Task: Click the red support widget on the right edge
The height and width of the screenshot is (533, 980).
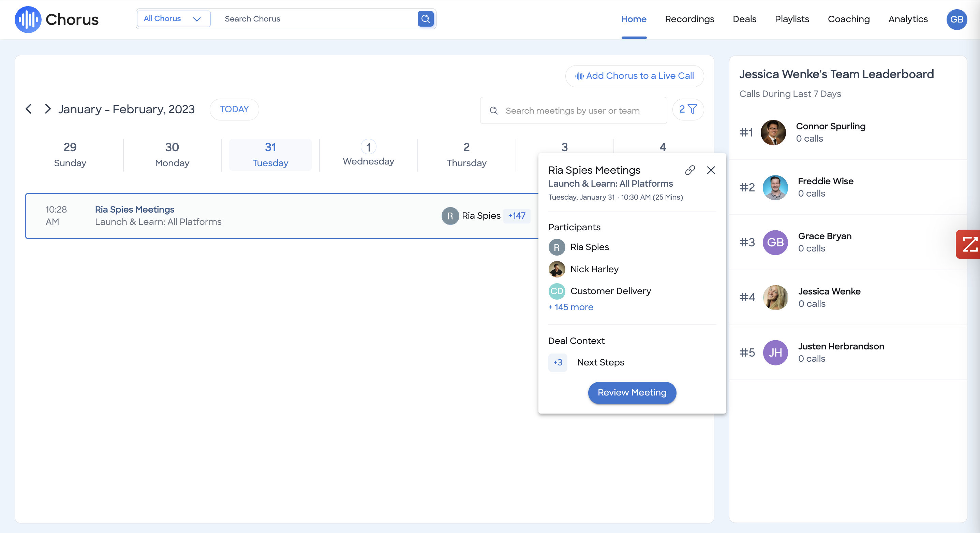Action: point(971,244)
